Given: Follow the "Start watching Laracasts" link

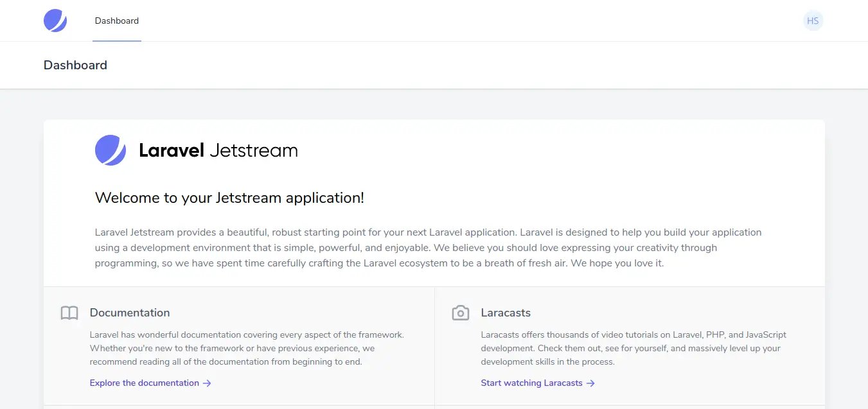Looking at the screenshot, I should coord(531,383).
